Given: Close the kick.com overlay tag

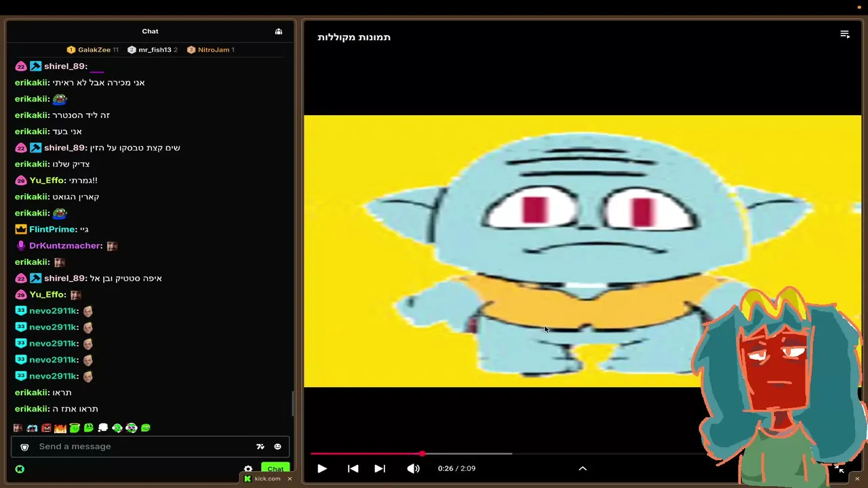Looking at the screenshot, I should [290, 479].
